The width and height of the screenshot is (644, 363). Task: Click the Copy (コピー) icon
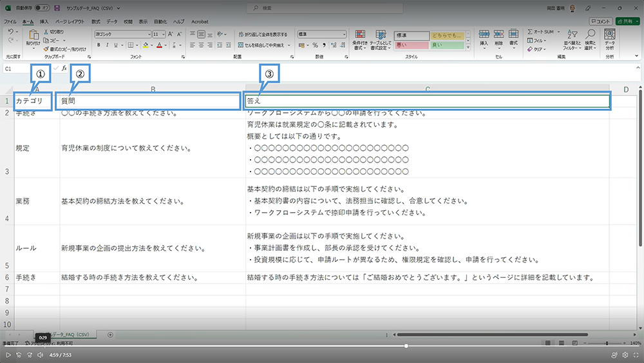(46, 40)
